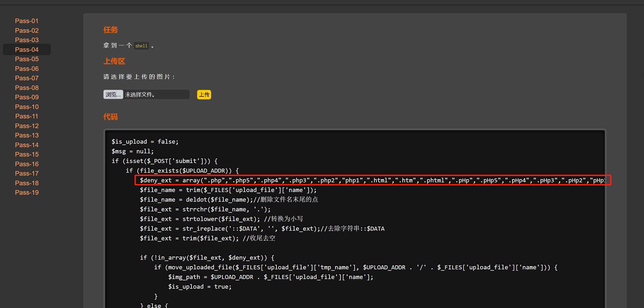Viewport: 644px width, 308px height.
Task: Navigate to Pass-07
Action: 27,78
